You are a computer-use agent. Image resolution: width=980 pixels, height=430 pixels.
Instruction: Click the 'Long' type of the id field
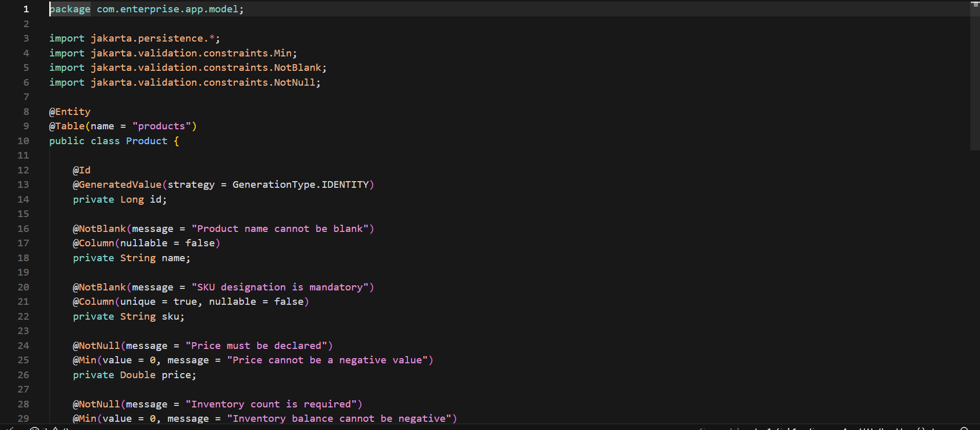[132, 200]
